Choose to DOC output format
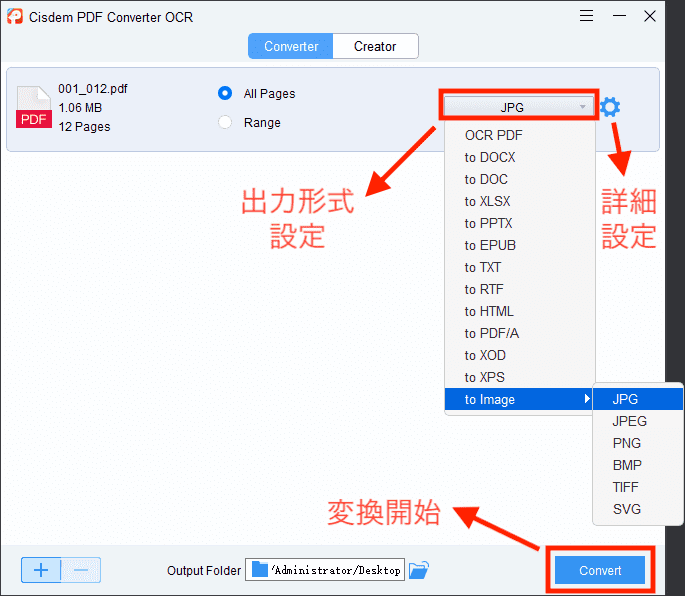Image resolution: width=685 pixels, height=596 pixels. click(x=520, y=179)
